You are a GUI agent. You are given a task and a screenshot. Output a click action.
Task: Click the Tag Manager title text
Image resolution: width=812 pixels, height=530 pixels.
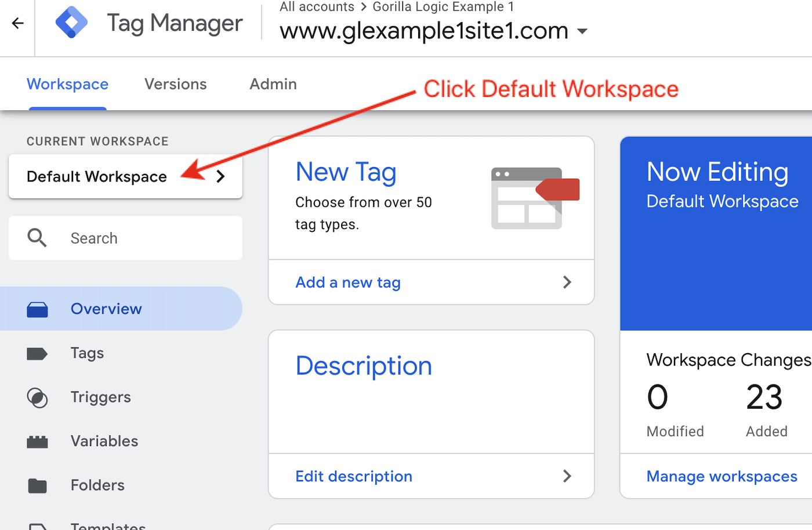point(175,23)
